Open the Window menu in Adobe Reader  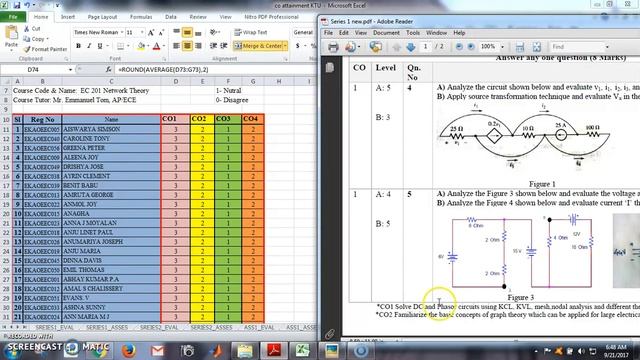point(436,33)
